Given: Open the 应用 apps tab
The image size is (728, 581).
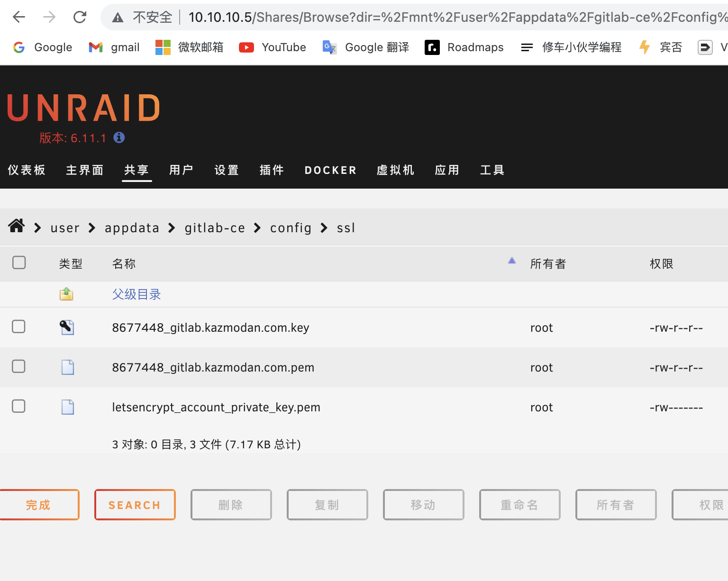Looking at the screenshot, I should (447, 170).
